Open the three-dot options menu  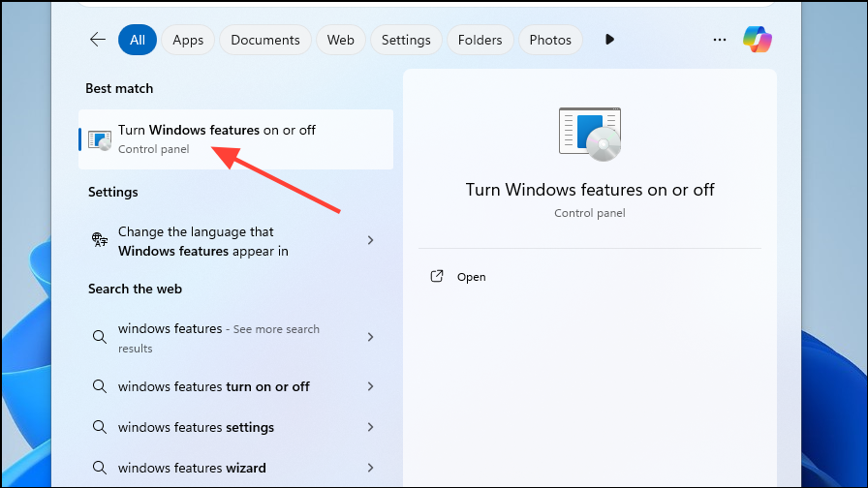click(720, 40)
